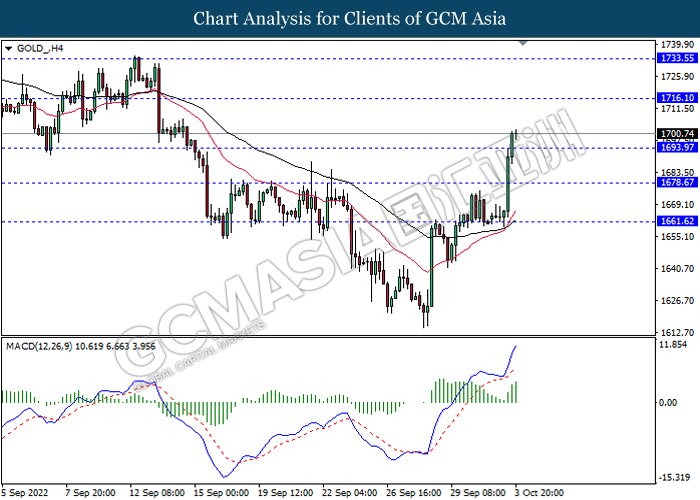Click the 12 Sep 08:00 time label
The height and width of the screenshot is (500, 700).
157,493
